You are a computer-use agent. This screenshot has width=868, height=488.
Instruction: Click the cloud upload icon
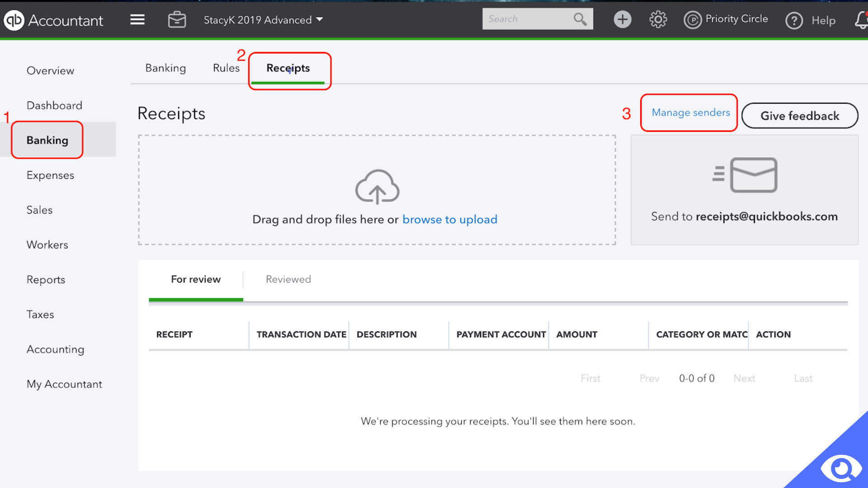[x=377, y=187]
